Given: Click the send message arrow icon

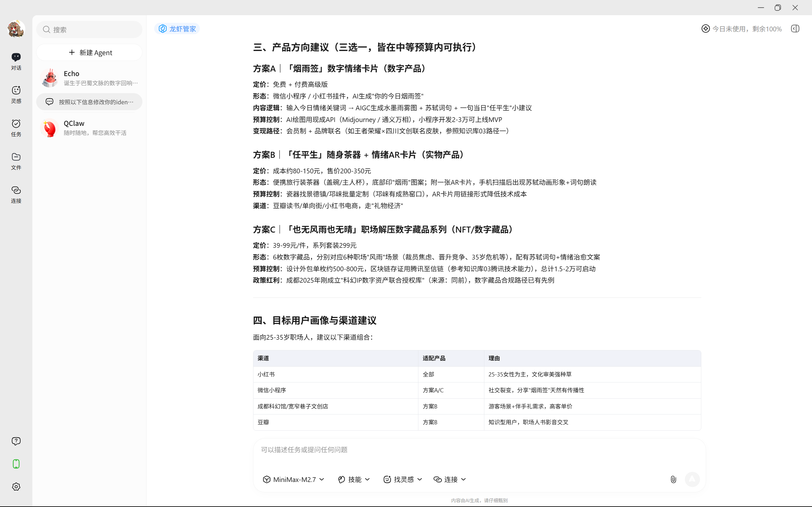Looking at the screenshot, I should pos(692,479).
